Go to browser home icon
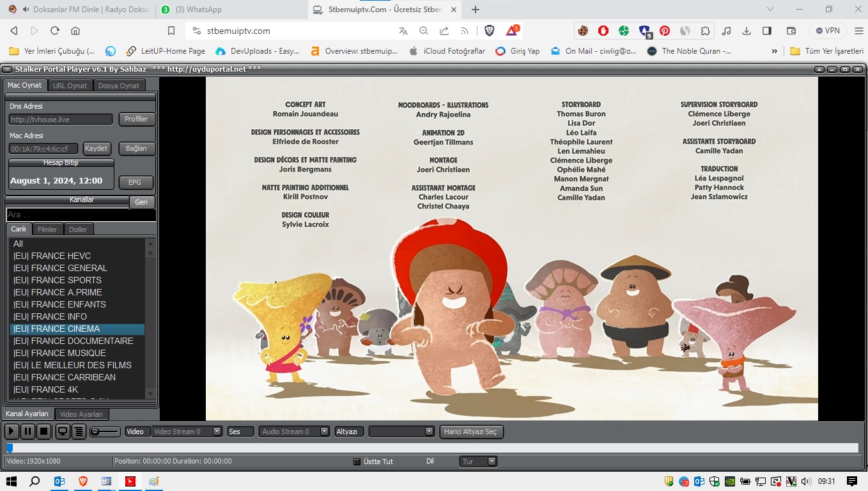The width and height of the screenshot is (868, 491). [75, 31]
